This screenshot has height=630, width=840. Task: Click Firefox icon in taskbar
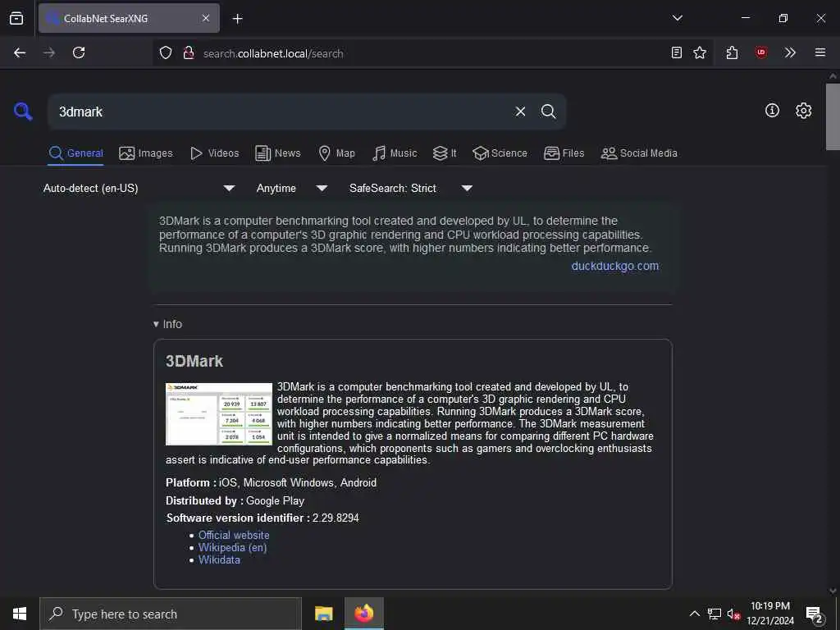(363, 614)
